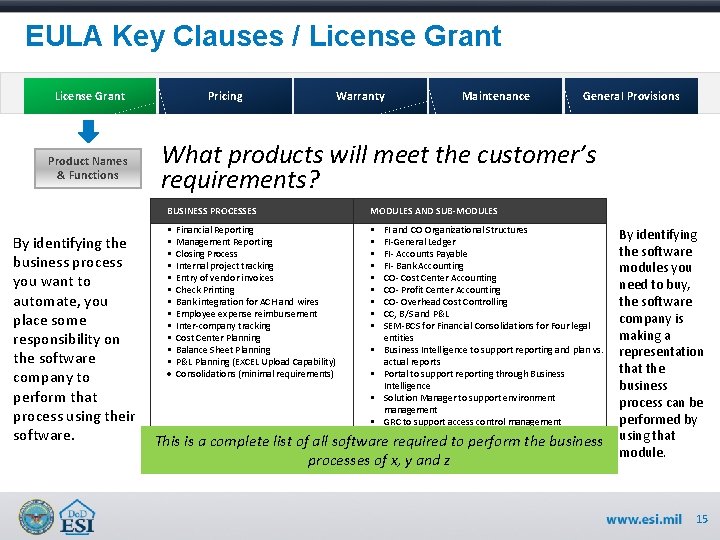Open the Maintenance tab
Image resolution: width=720 pixels, height=540 pixels.
click(495, 96)
